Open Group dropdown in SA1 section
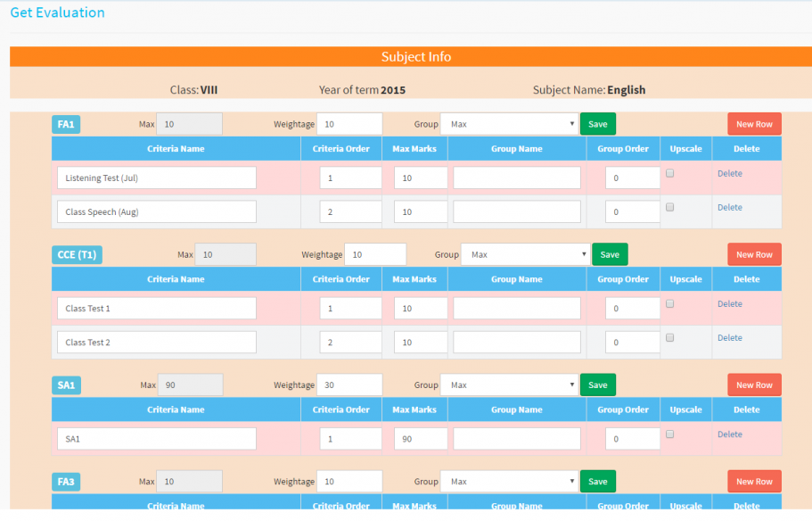Screen dimensions: 812x521 pos(510,385)
